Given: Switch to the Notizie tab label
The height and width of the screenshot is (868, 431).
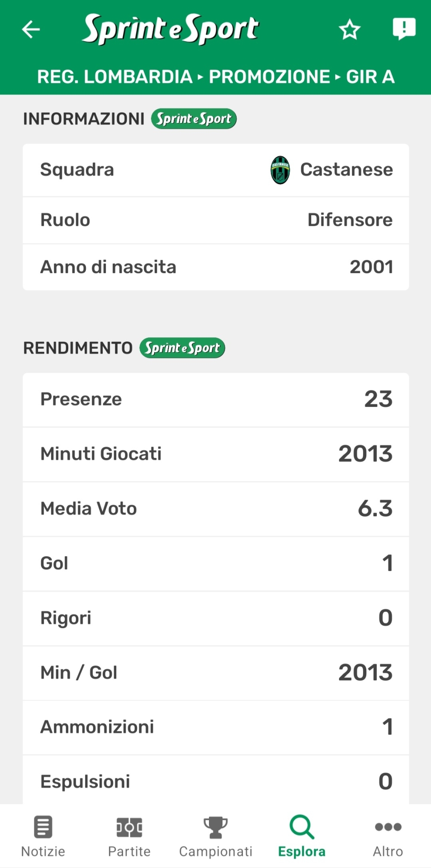Looking at the screenshot, I should pyautogui.click(x=43, y=851).
